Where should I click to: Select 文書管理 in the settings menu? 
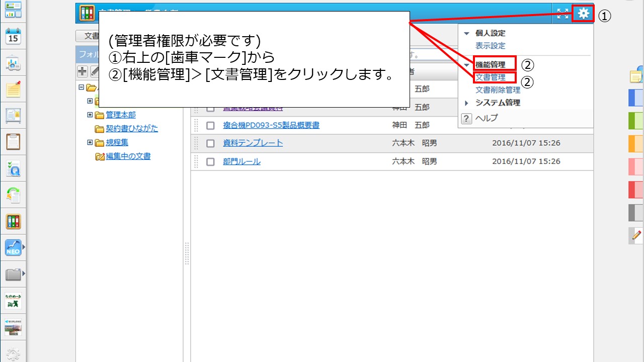[490, 77]
